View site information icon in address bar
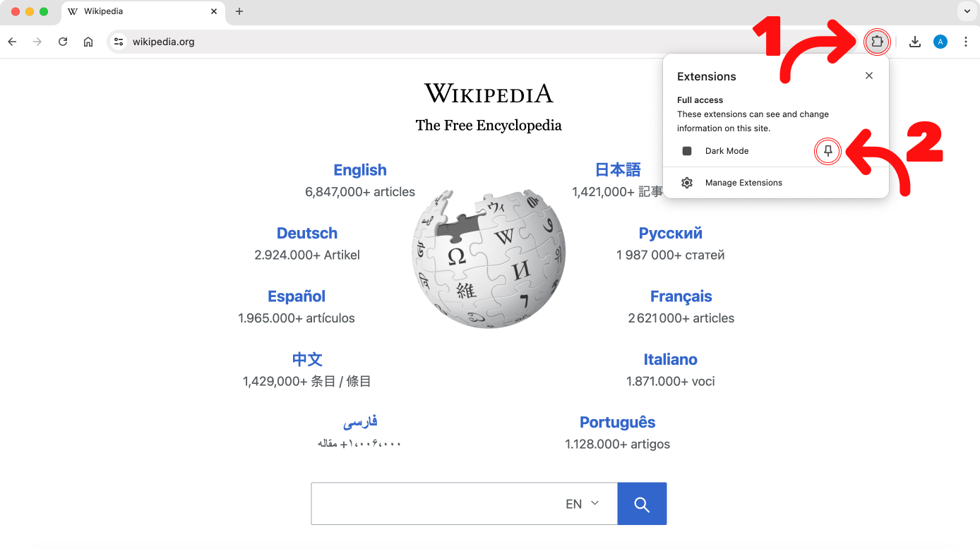Viewport: 980px width, 549px height. [119, 42]
